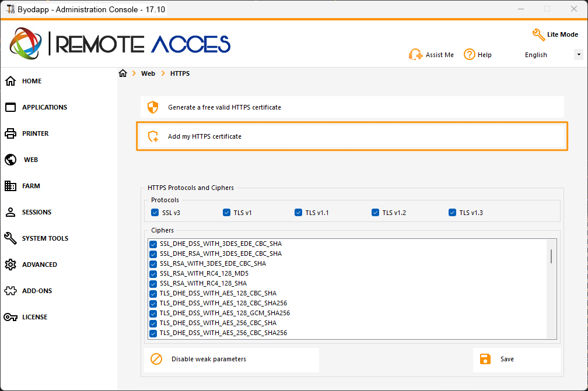This screenshot has width=588, height=391.
Task: Toggle the TLS v1.1 protocol checkbox
Action: click(298, 212)
